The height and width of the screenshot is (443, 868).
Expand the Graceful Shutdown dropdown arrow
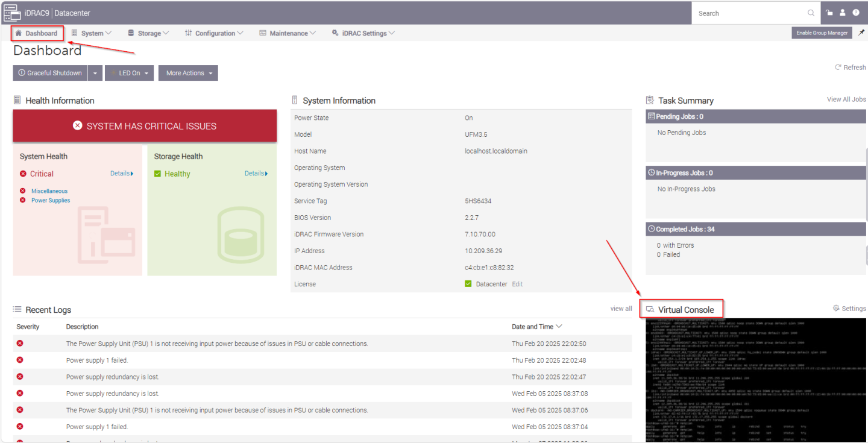(95, 73)
